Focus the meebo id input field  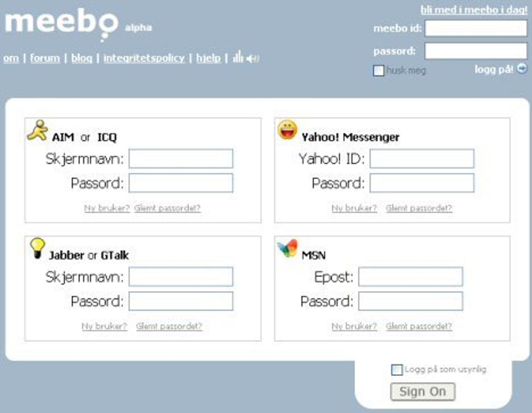click(x=476, y=28)
